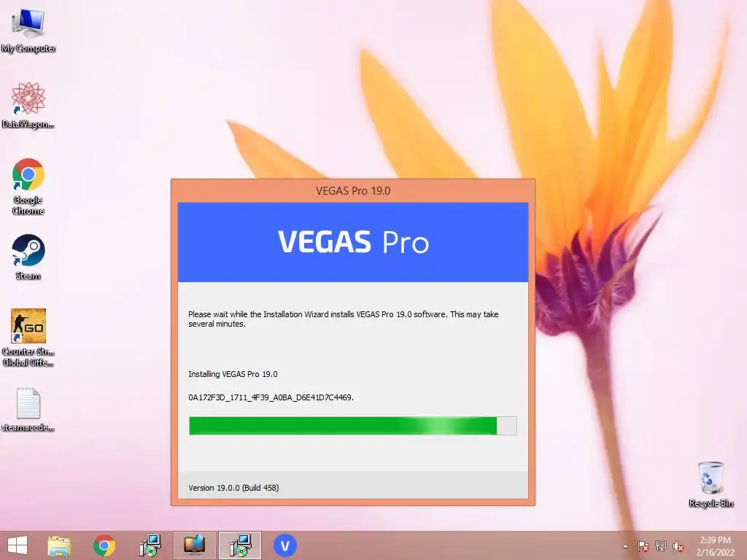The width and height of the screenshot is (747, 560).
Task: Open the Steam desktop shortcut
Action: point(28,257)
